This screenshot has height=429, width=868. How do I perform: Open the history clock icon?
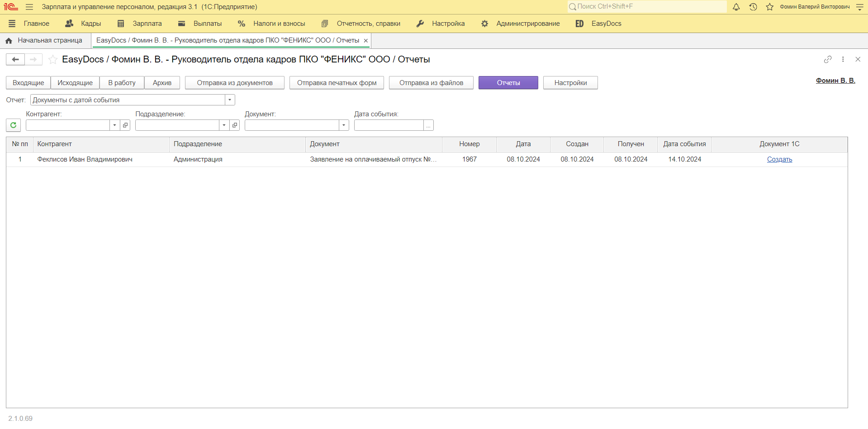[x=753, y=7]
